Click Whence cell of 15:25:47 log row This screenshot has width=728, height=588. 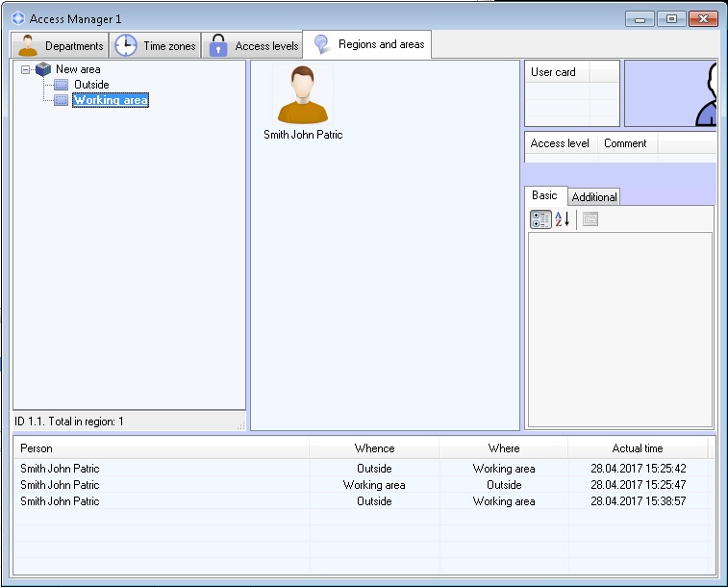[x=374, y=485]
